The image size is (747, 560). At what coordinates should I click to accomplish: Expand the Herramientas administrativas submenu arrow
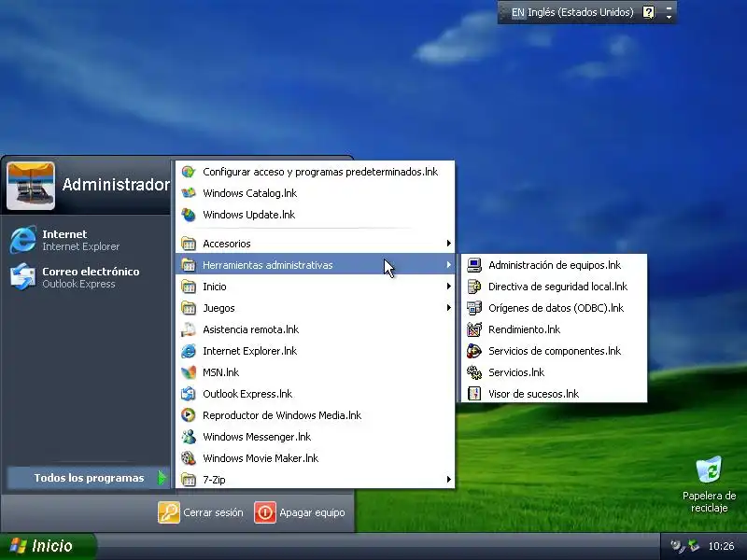pyautogui.click(x=449, y=265)
